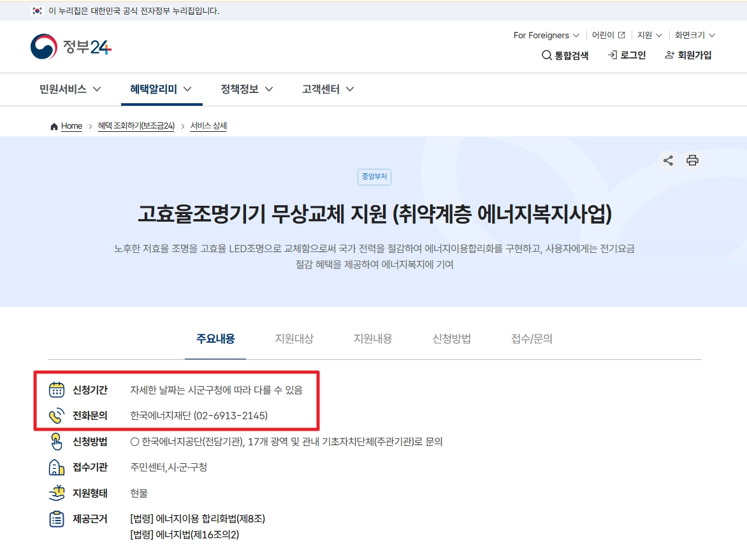747x560 pixels.
Task: Switch to the 지원대상 tab
Action: pos(294,339)
